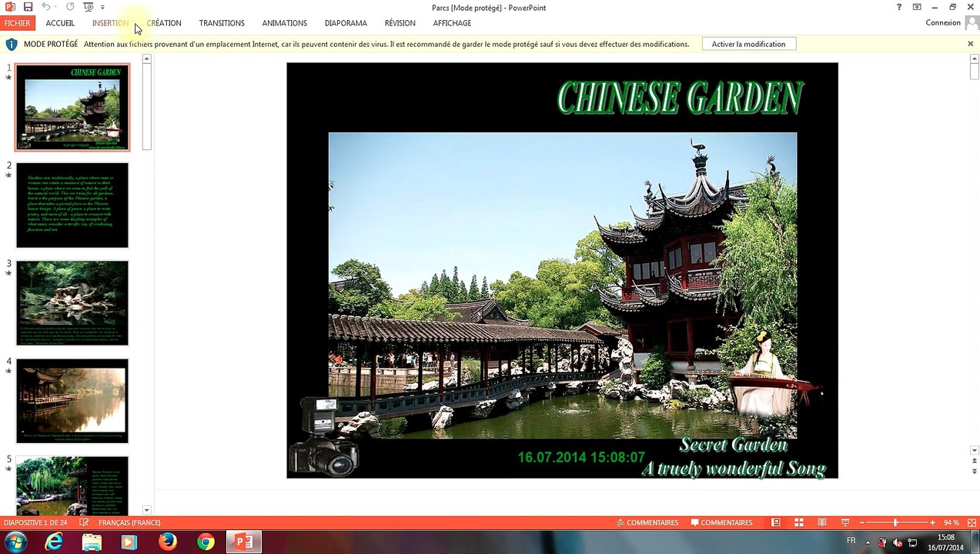Select slide 2 thumbnail with green text
Viewport: 980px width, 554px height.
72,205
